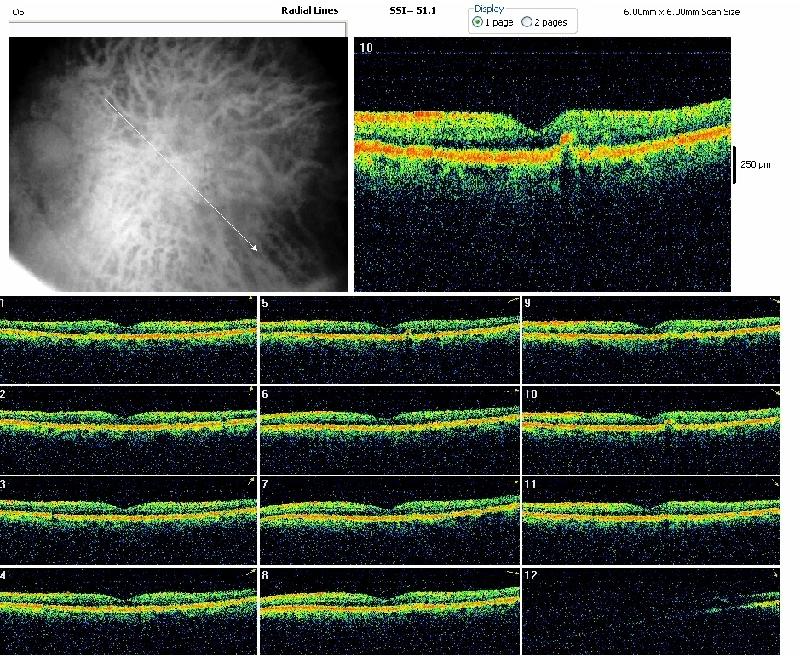
Task: Click the scan direction arrowhead on fundus image
Action: point(255,249)
